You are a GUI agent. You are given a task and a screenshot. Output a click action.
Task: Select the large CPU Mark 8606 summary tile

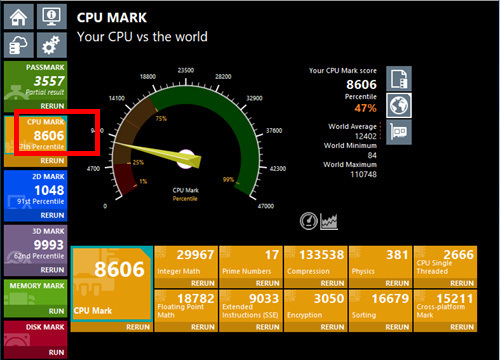pyautogui.click(x=112, y=284)
